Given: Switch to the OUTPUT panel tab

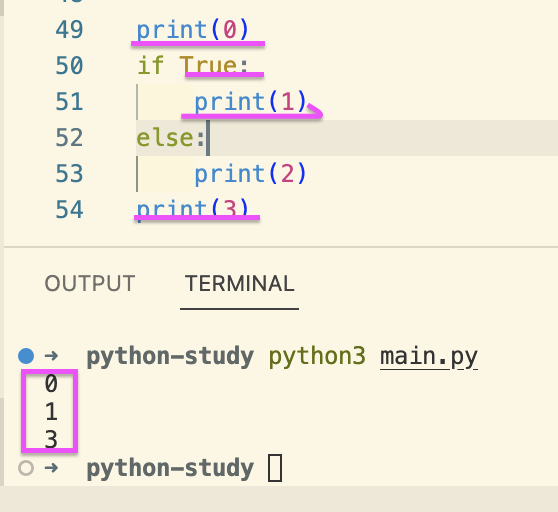Looking at the screenshot, I should tap(90, 284).
